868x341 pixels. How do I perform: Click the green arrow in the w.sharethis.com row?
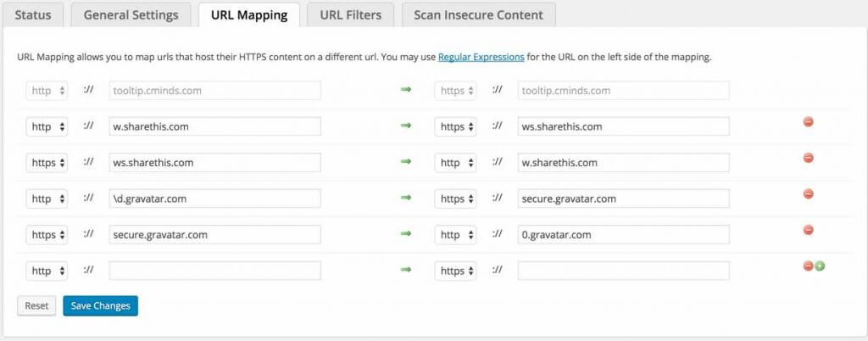tap(406, 126)
